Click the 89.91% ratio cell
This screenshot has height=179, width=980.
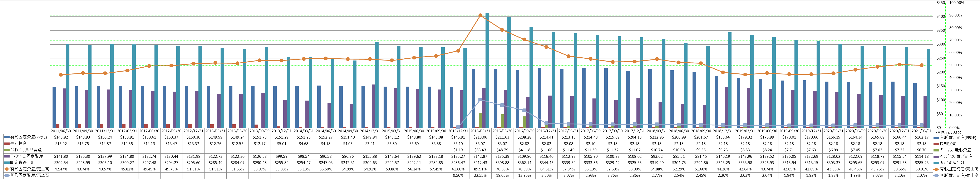tap(480, 169)
